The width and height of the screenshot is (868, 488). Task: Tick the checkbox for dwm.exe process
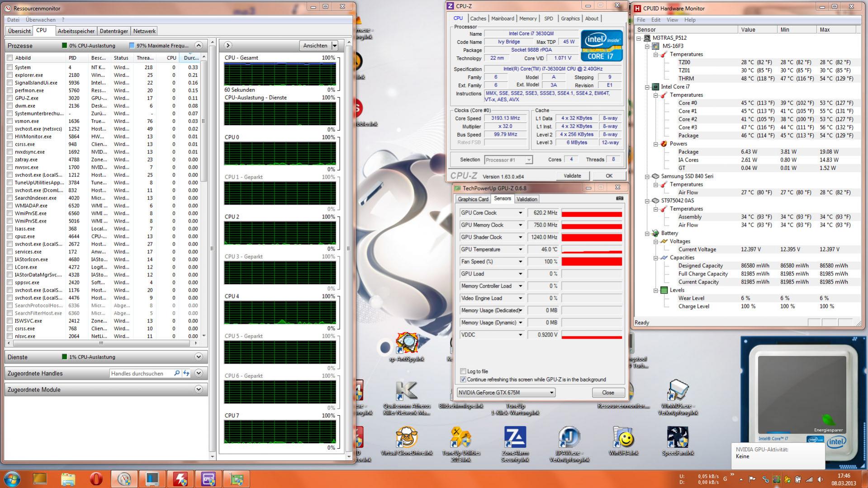click(x=10, y=106)
